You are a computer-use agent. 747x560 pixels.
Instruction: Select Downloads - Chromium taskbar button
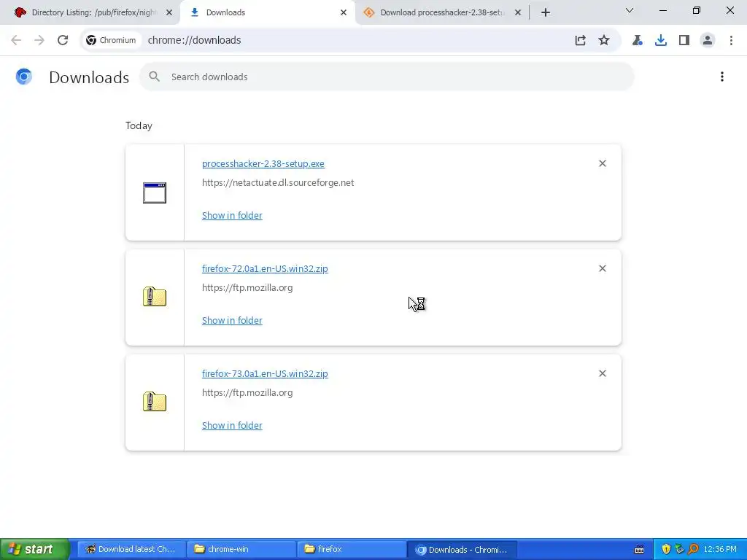[x=462, y=550]
